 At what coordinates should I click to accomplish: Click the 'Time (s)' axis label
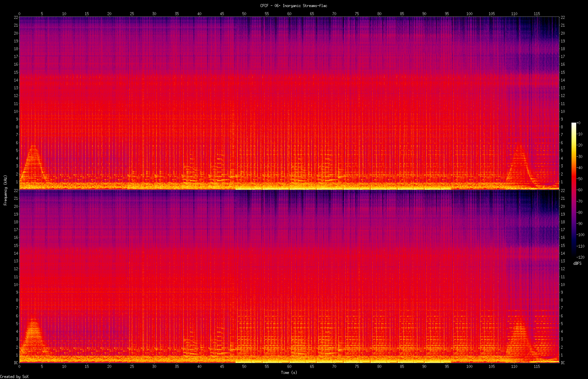[289, 372]
